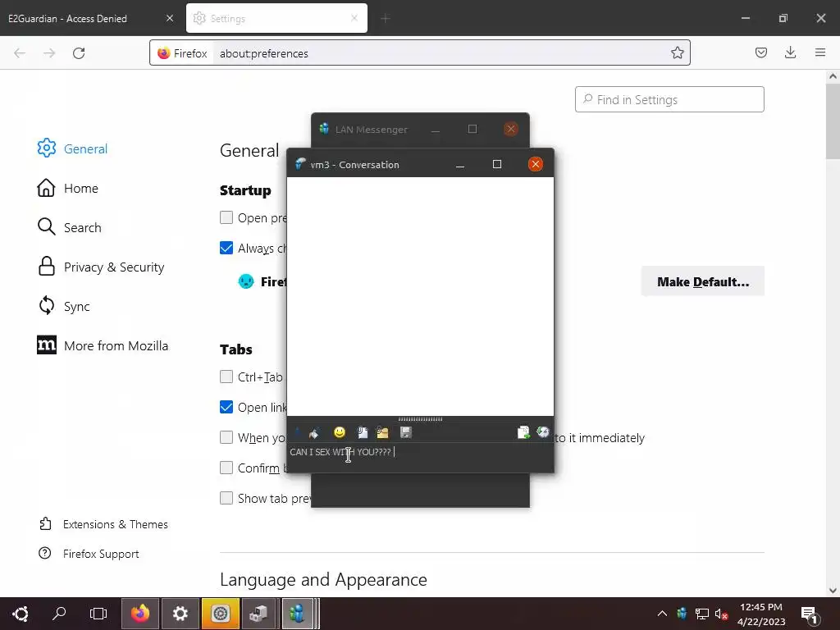Click the yellow app icon on taskbar
840x630 pixels.
[x=220, y=614]
